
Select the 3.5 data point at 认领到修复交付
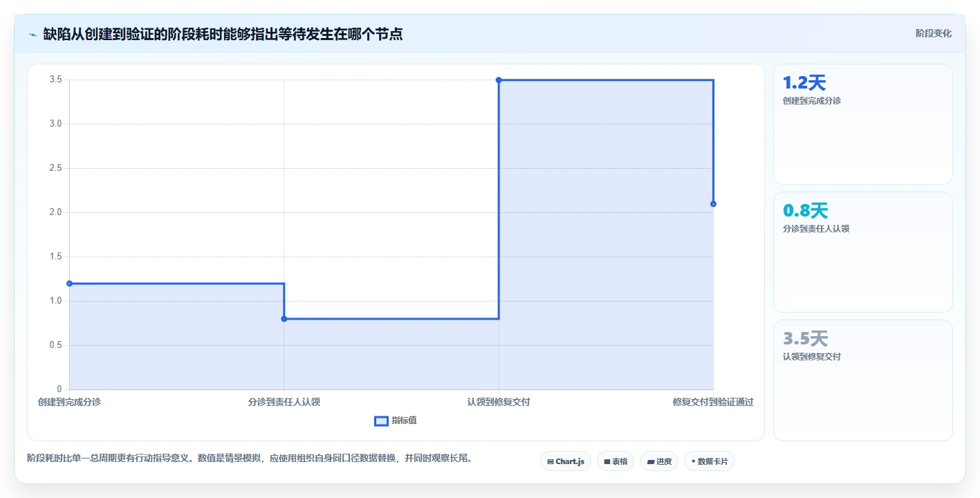(499, 80)
